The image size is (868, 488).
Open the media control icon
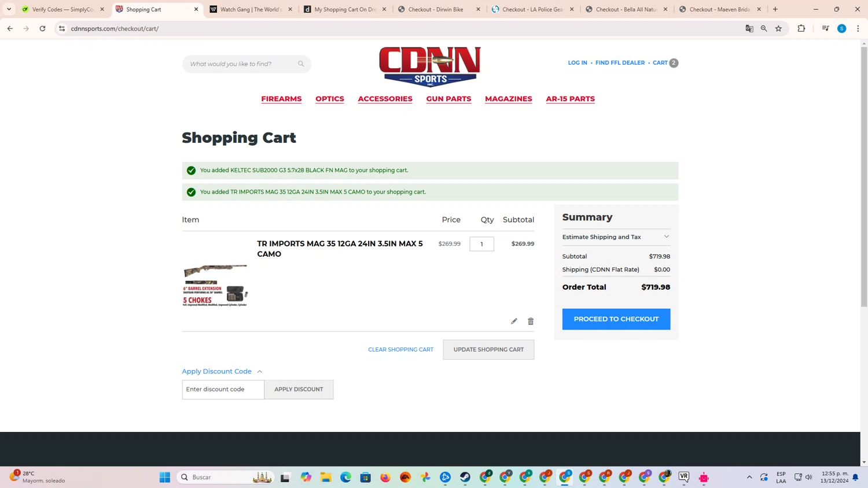[x=826, y=28]
